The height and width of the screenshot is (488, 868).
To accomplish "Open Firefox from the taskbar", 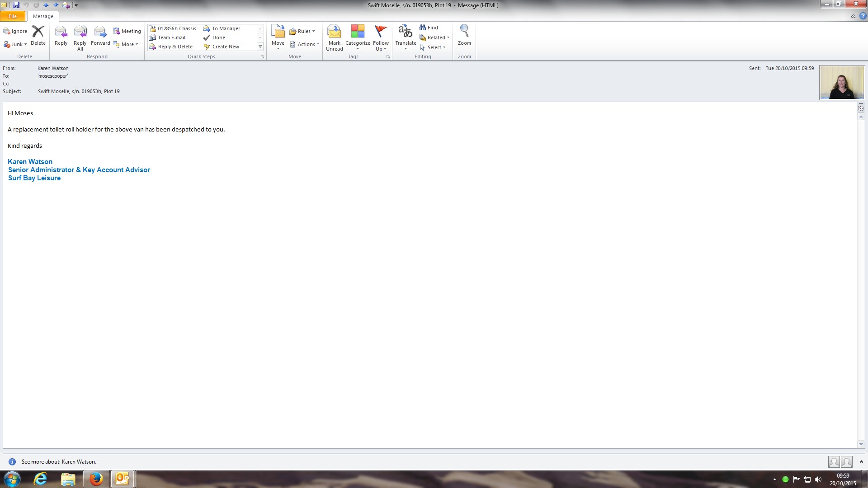I will [x=96, y=479].
